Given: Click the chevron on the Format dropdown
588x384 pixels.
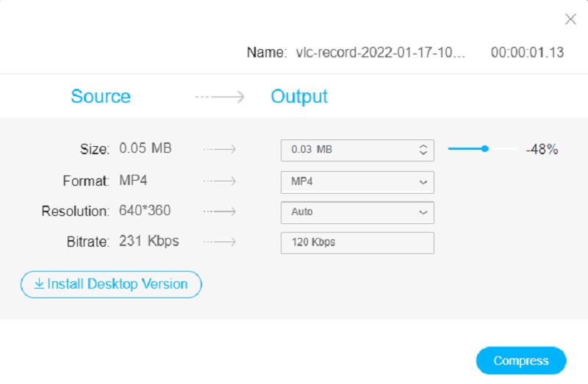Looking at the screenshot, I should tap(423, 181).
